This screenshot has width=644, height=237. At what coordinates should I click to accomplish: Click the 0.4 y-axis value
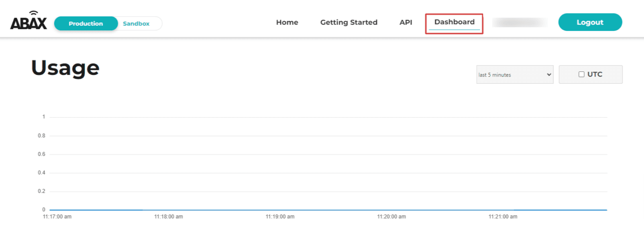click(x=42, y=172)
